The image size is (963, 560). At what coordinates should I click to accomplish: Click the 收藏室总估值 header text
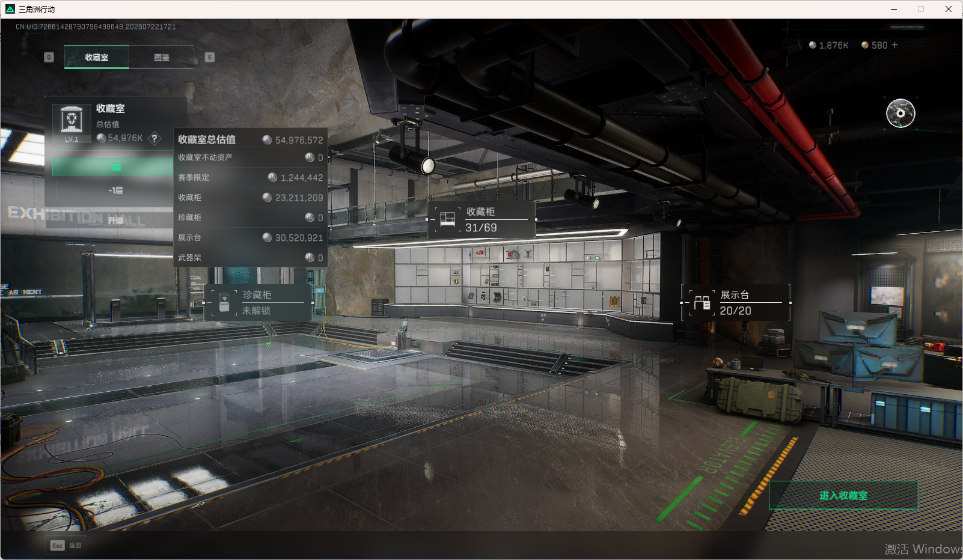click(207, 139)
